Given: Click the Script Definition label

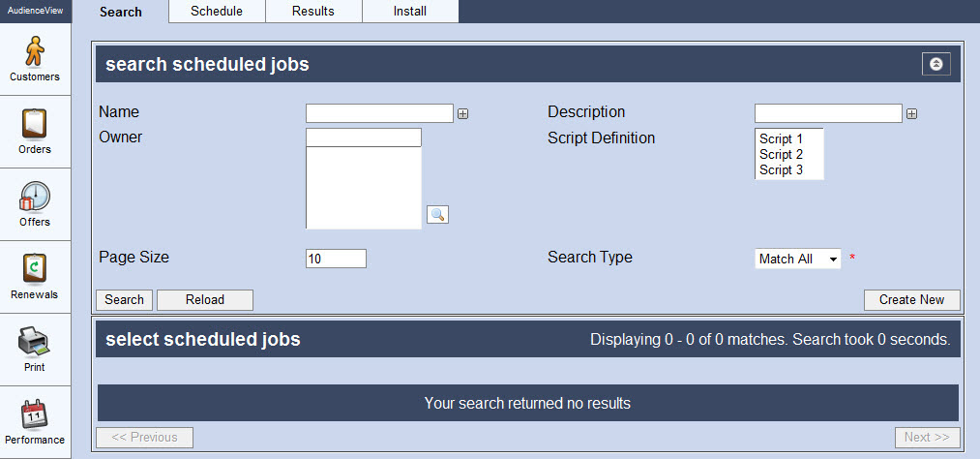Looking at the screenshot, I should [x=601, y=138].
